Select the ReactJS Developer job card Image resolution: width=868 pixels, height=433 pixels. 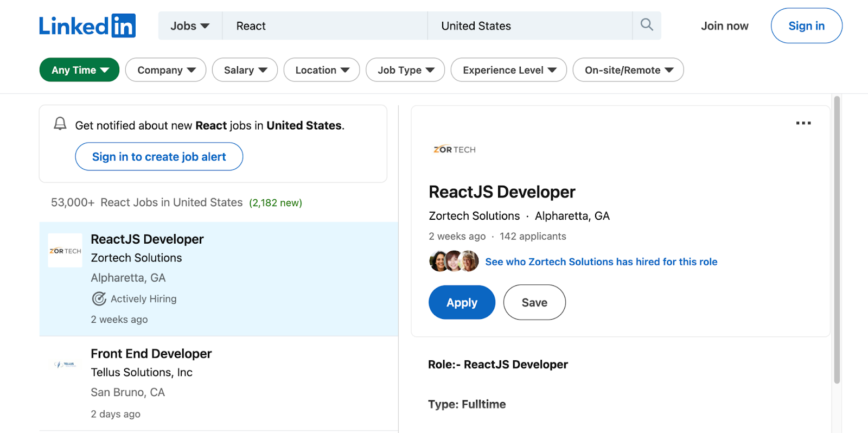[x=147, y=239]
